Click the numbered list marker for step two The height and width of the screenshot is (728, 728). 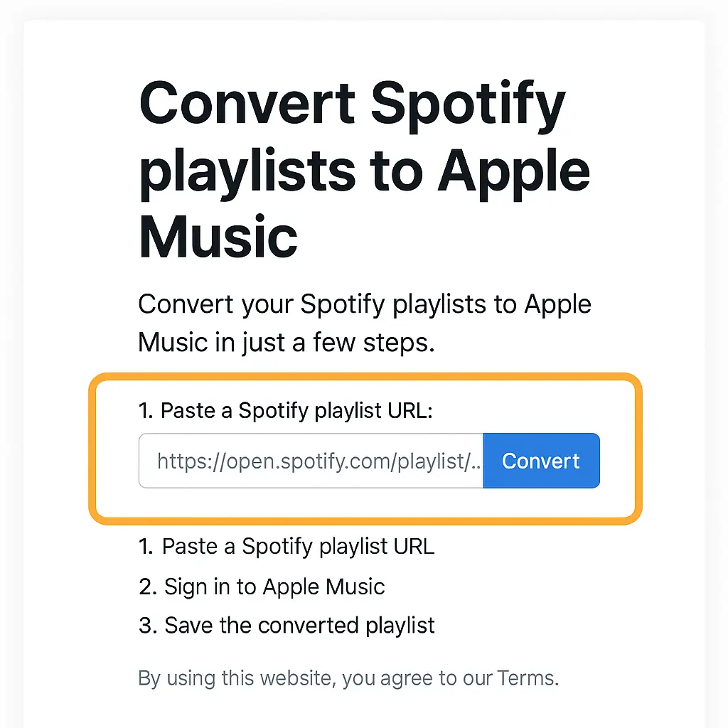pos(146,587)
